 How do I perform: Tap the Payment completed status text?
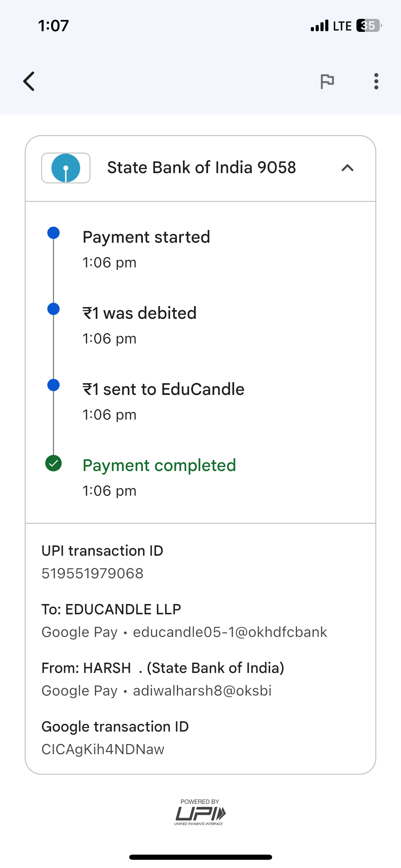159,466
